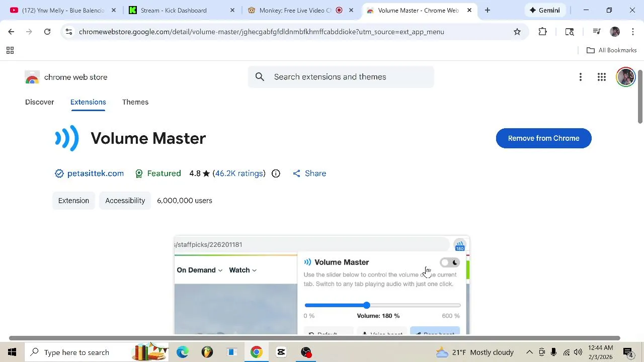Open the Google account avatar on the store page
The height and width of the screenshot is (362, 644).
point(626,77)
